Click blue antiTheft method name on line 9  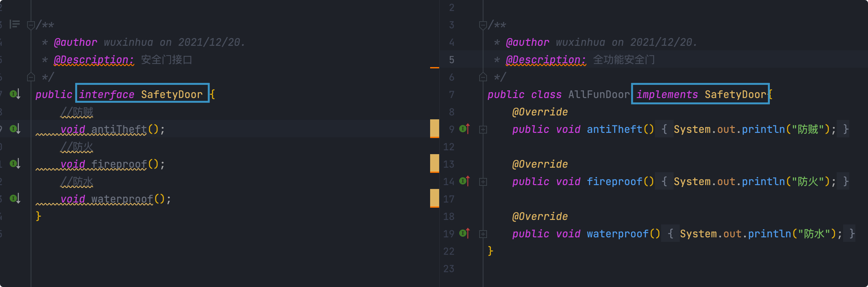click(615, 129)
